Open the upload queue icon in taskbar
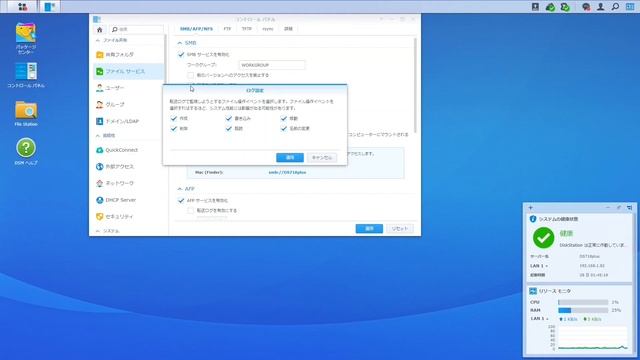 coord(536,7)
